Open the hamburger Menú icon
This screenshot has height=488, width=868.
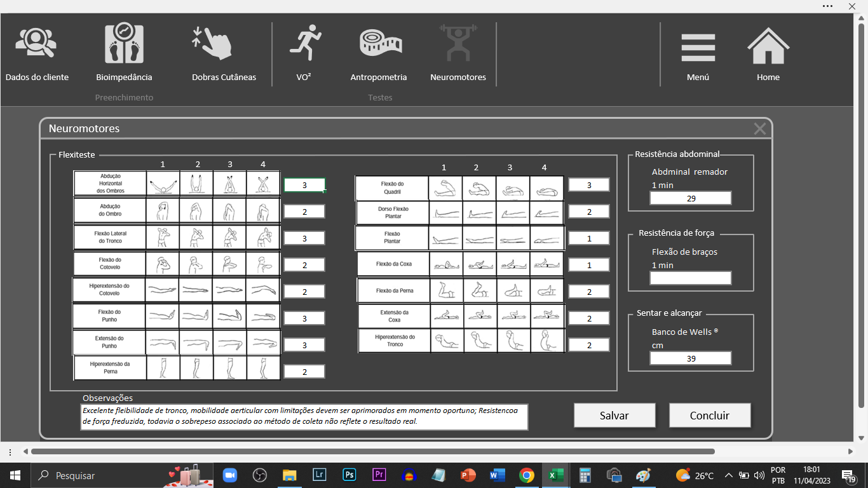pyautogui.click(x=698, y=47)
